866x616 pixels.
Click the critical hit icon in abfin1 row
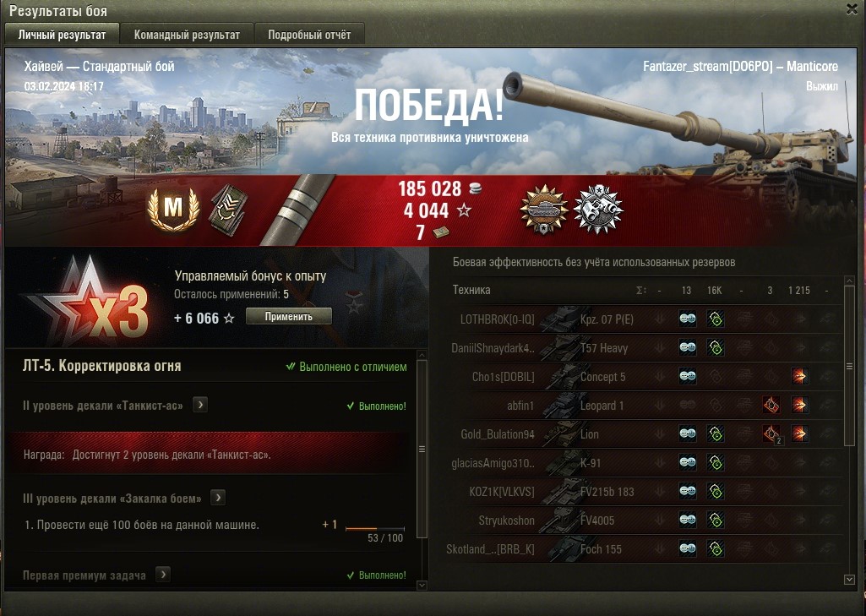click(x=771, y=405)
